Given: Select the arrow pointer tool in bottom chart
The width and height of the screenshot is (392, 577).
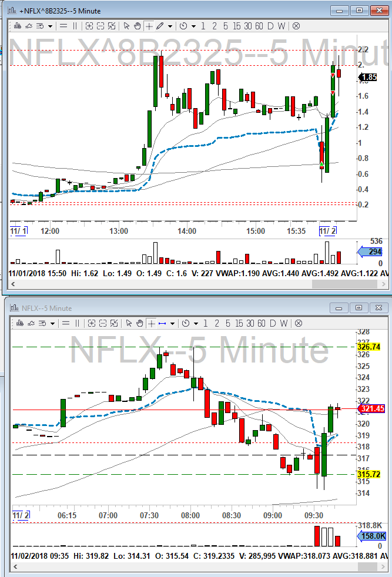Looking at the screenshot, I should coord(129,323).
